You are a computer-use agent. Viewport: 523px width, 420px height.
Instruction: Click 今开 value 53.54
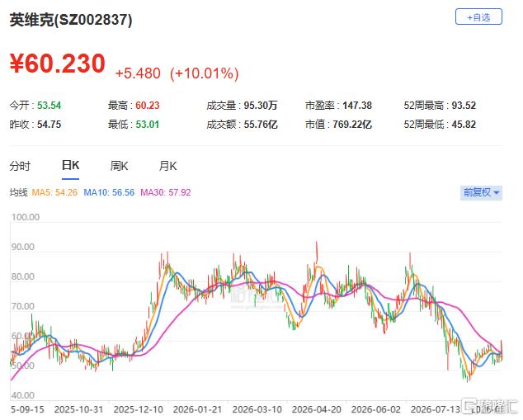[49, 106]
